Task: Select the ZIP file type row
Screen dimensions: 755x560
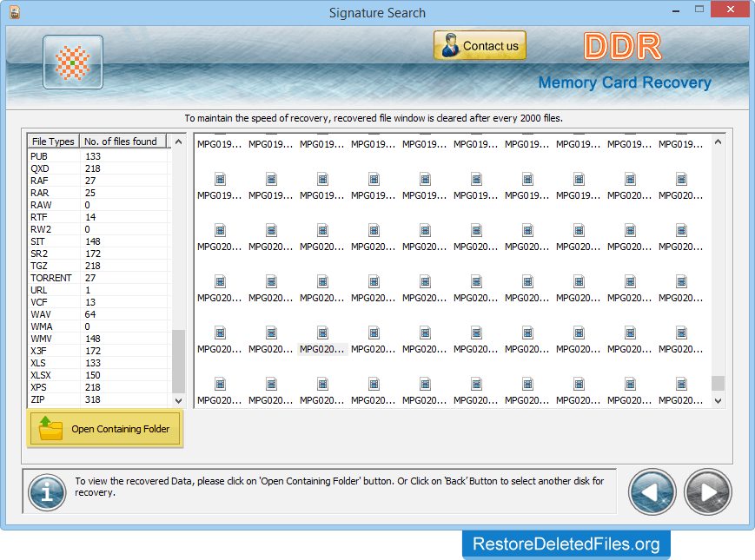Action: 99,399
